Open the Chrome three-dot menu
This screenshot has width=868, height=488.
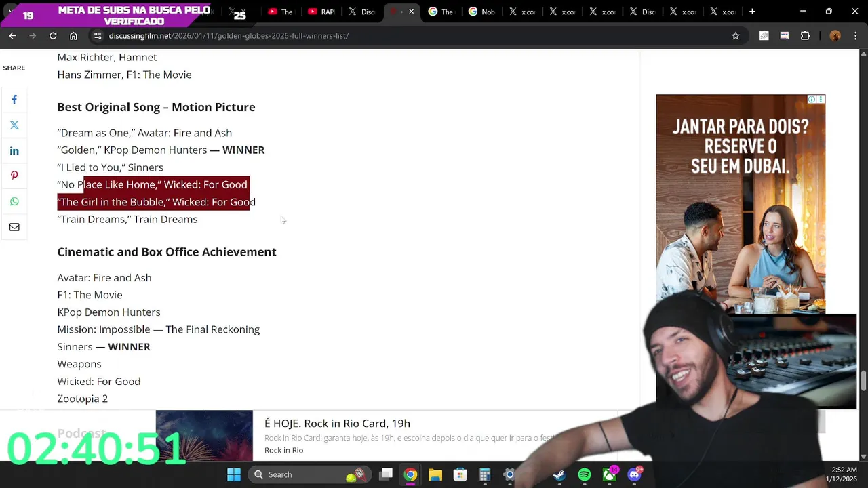coord(856,35)
